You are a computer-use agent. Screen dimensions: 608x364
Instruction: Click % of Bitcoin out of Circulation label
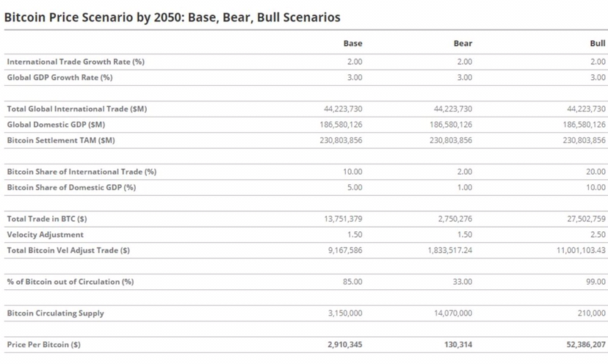coord(70,282)
